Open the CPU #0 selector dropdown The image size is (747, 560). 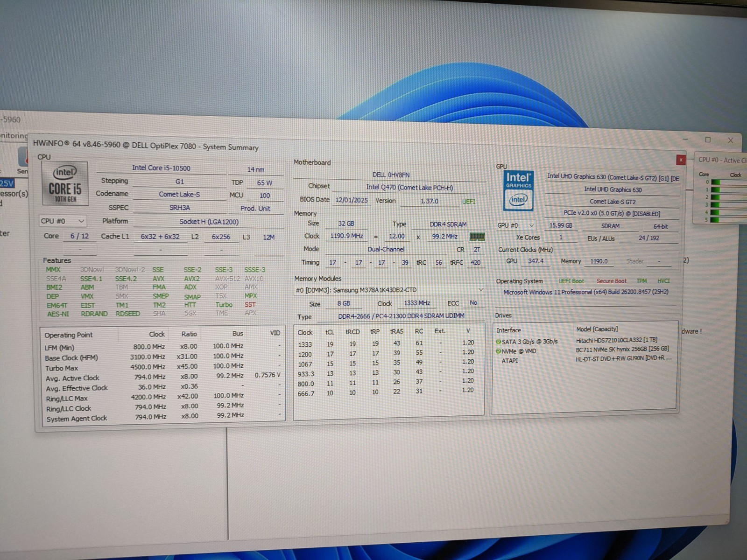[63, 221]
